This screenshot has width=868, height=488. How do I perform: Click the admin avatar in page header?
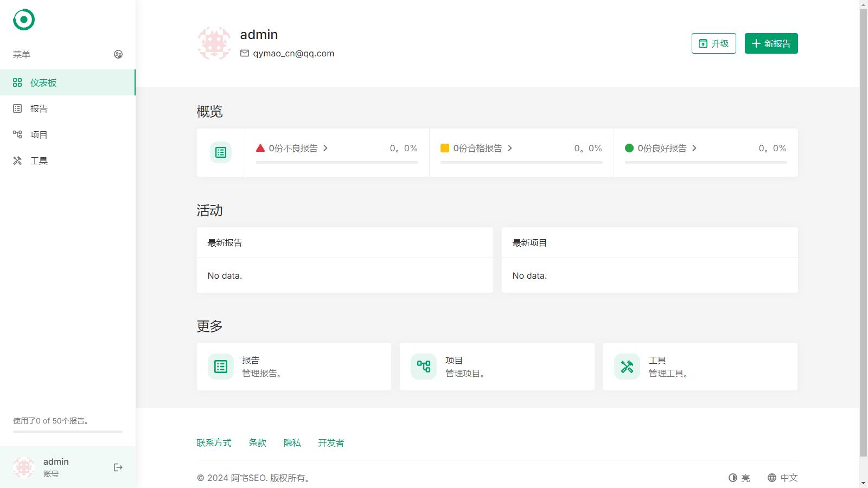pos(214,43)
